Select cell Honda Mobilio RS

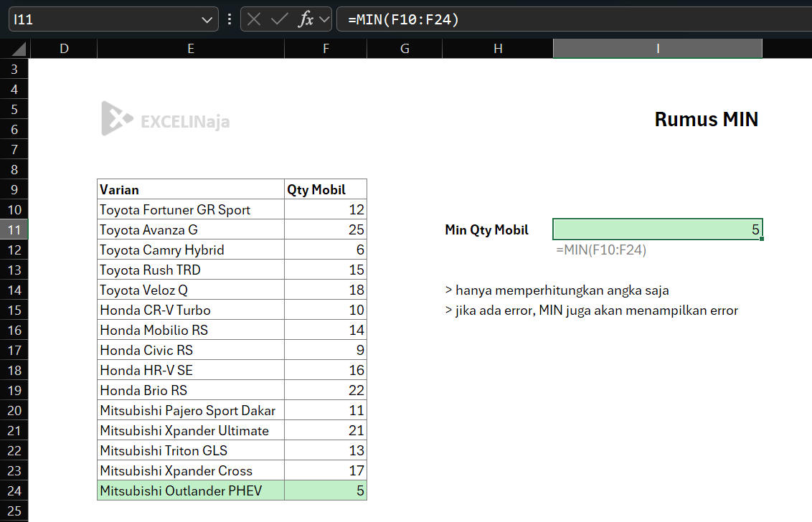click(x=191, y=331)
